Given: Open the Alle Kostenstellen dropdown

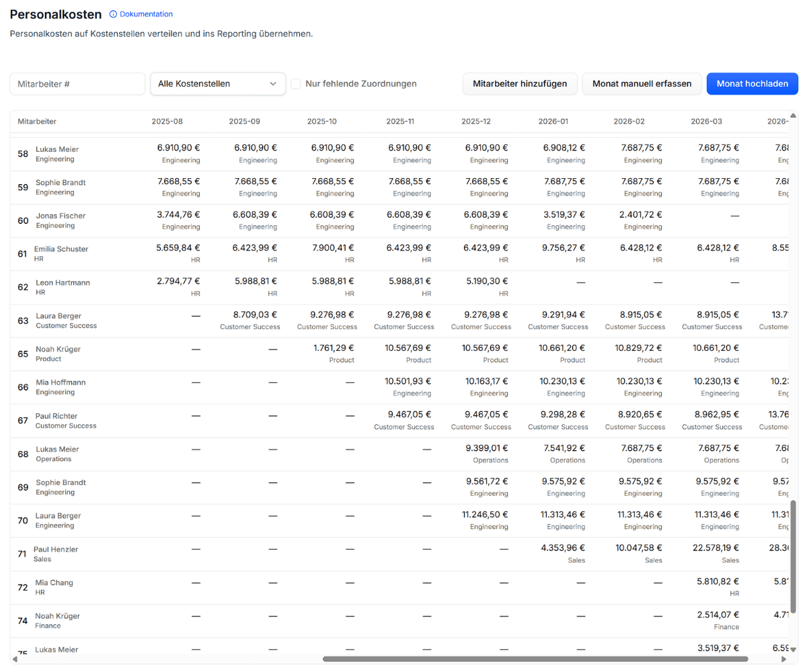Looking at the screenshot, I should click(x=218, y=84).
